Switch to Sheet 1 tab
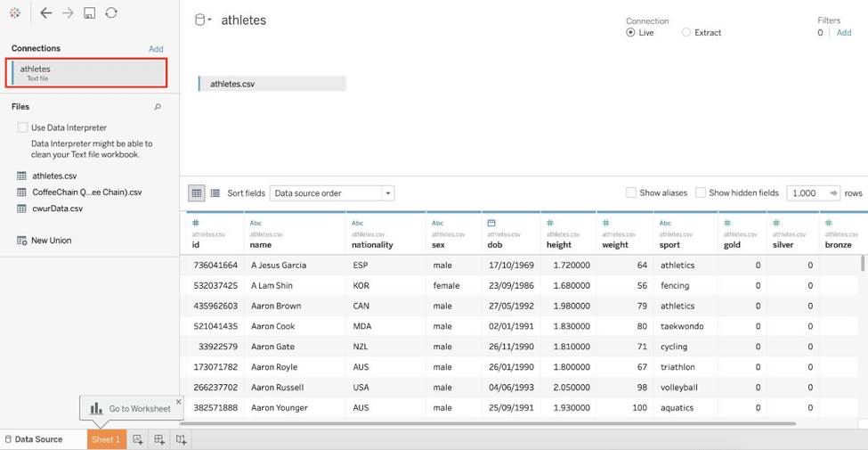Viewport: 868px width, 450px height. tap(105, 439)
